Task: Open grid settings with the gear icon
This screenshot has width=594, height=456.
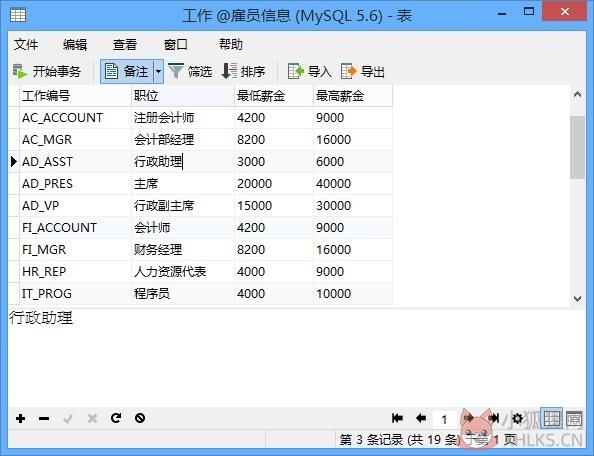Action: [517, 419]
